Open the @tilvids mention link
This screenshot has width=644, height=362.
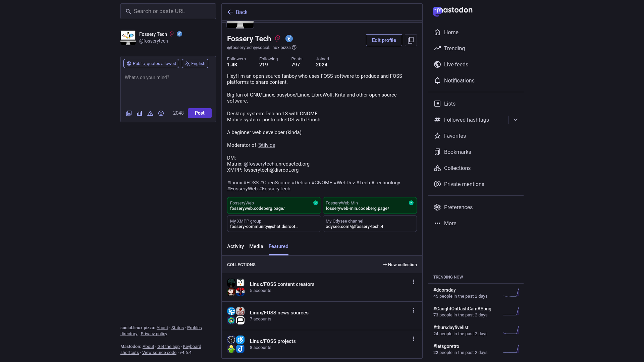tap(266, 145)
